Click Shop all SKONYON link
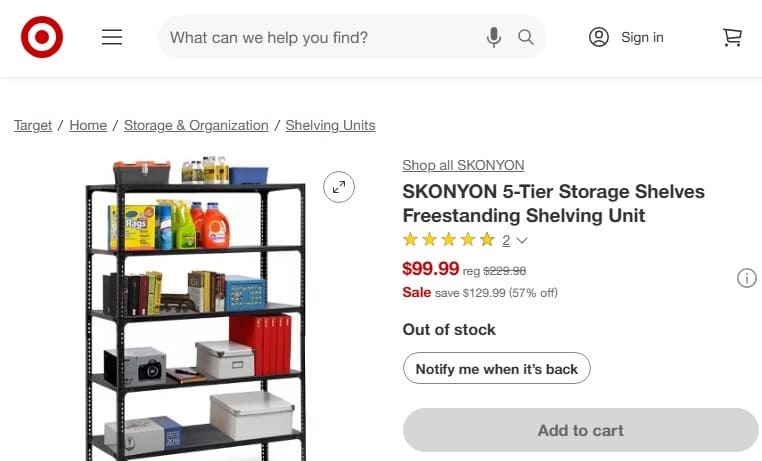Screen dimensions: 762x461 pos(463,165)
